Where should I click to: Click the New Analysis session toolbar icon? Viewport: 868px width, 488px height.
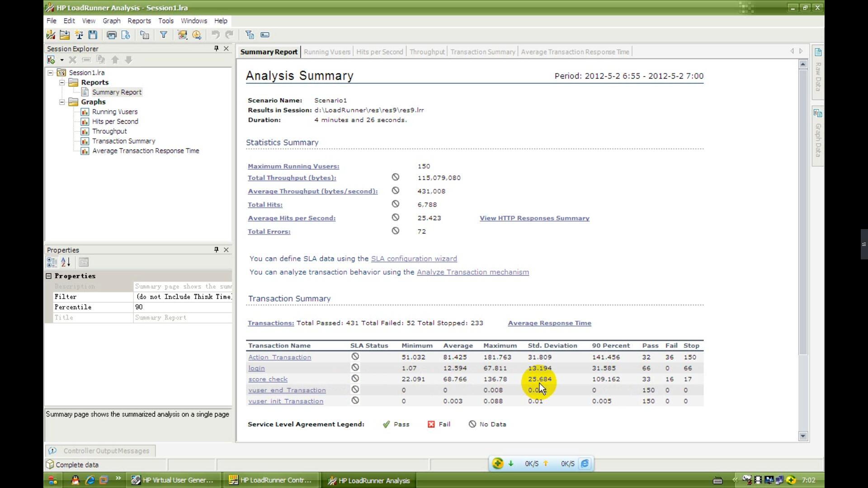pos(51,35)
